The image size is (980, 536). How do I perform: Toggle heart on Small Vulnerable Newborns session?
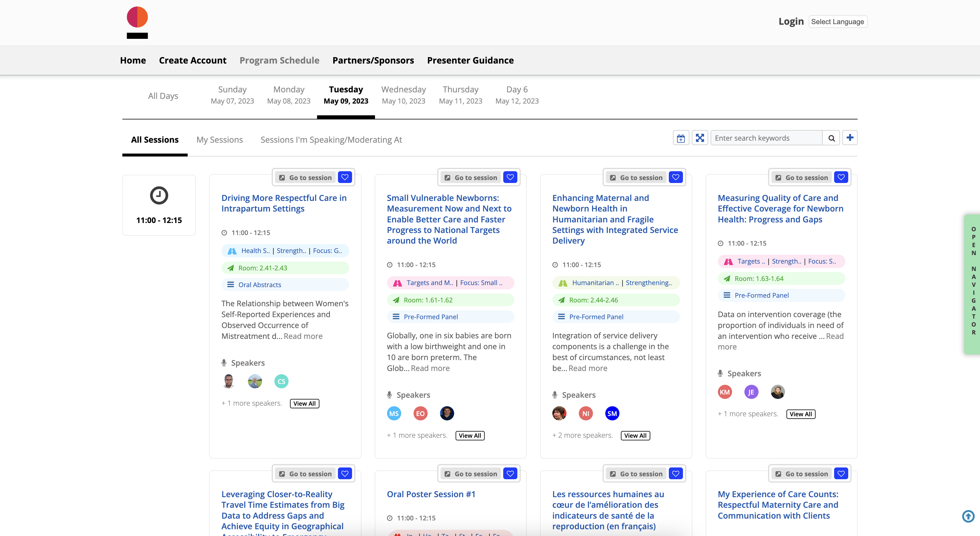tap(510, 177)
